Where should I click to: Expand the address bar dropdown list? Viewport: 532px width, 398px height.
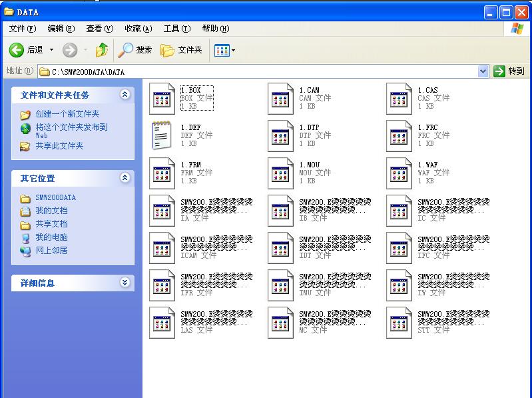[483, 71]
